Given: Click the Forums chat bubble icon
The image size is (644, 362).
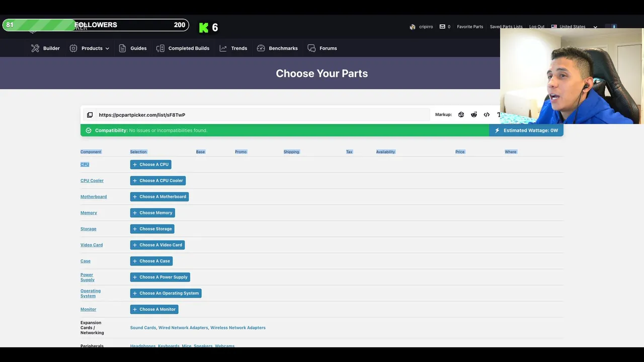Looking at the screenshot, I should click(x=311, y=48).
